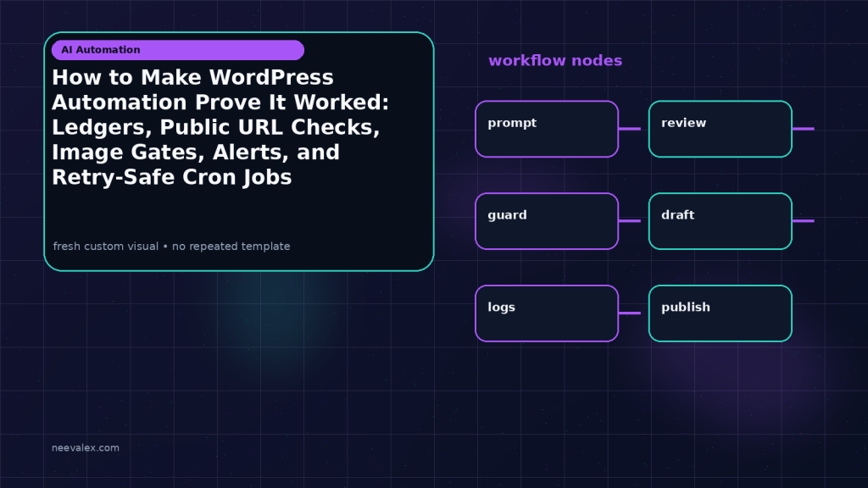Click the draft workflow node
The image size is (868, 488).
click(x=721, y=221)
